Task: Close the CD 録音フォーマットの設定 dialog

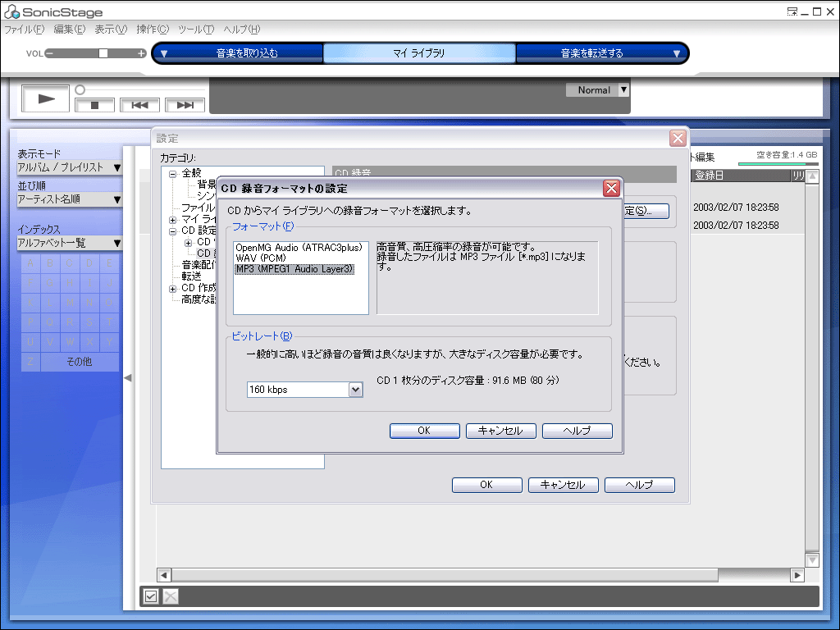Action: coord(611,188)
